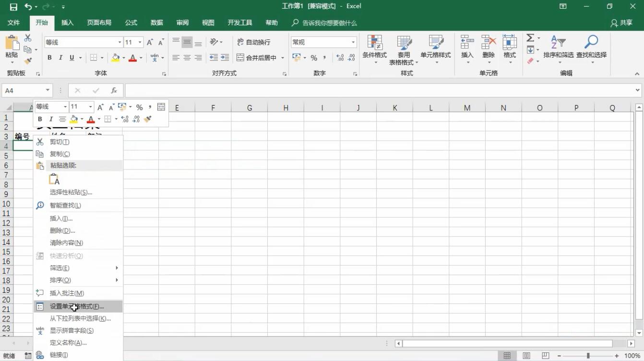The image size is (644, 361).
Task: Toggle Wrap Text button
Action: pyautogui.click(x=254, y=42)
